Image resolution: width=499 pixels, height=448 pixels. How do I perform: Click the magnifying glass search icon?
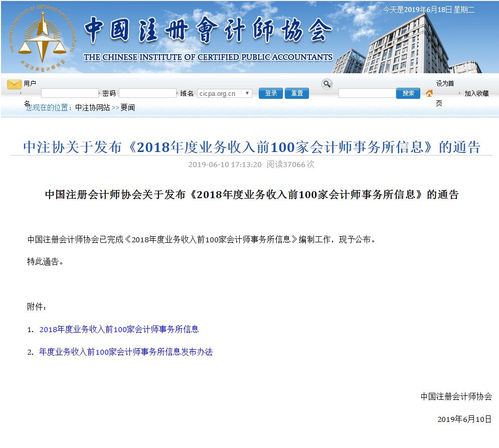[x=327, y=84]
